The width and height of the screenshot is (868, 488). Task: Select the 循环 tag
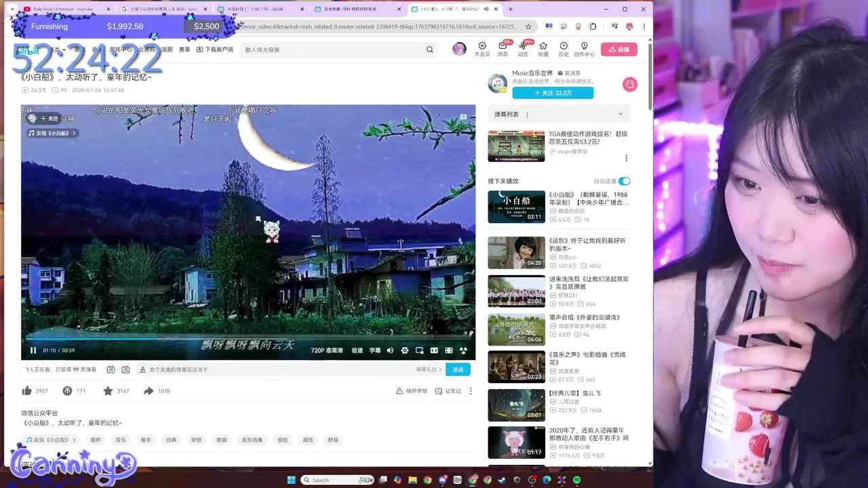[95, 440]
